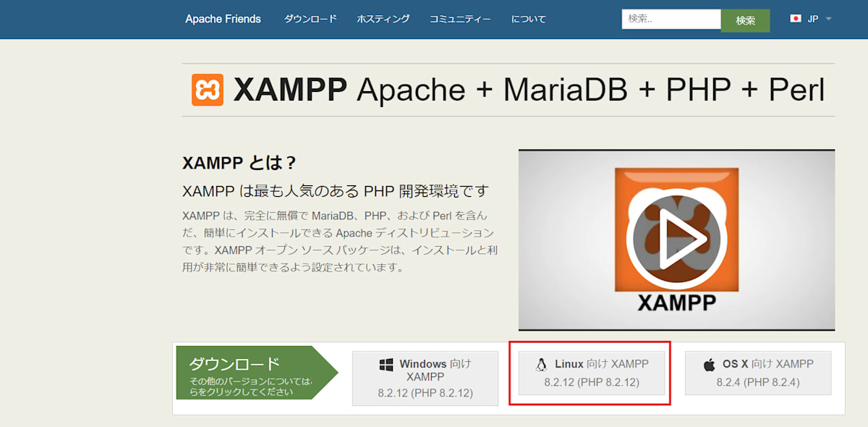Click the Linux penguin icon
868x427 pixels.
click(541, 365)
